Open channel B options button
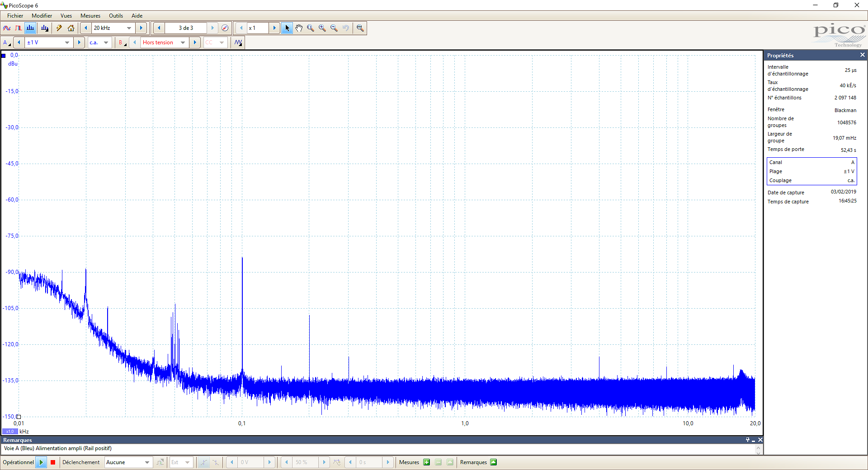The width and height of the screenshot is (868, 470). (122, 42)
